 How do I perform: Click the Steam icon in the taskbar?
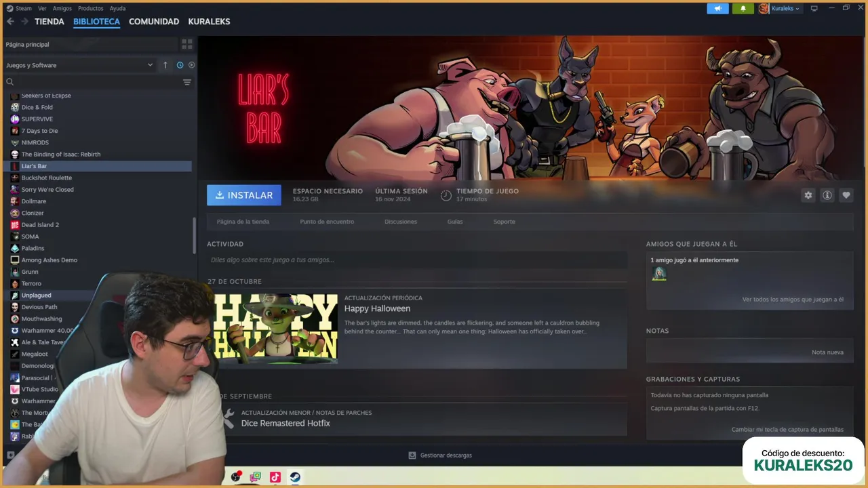click(296, 477)
